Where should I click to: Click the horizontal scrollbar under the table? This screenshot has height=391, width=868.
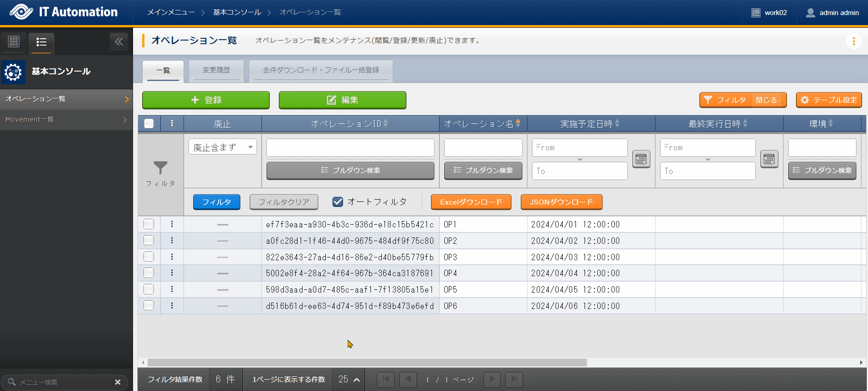[367, 363]
